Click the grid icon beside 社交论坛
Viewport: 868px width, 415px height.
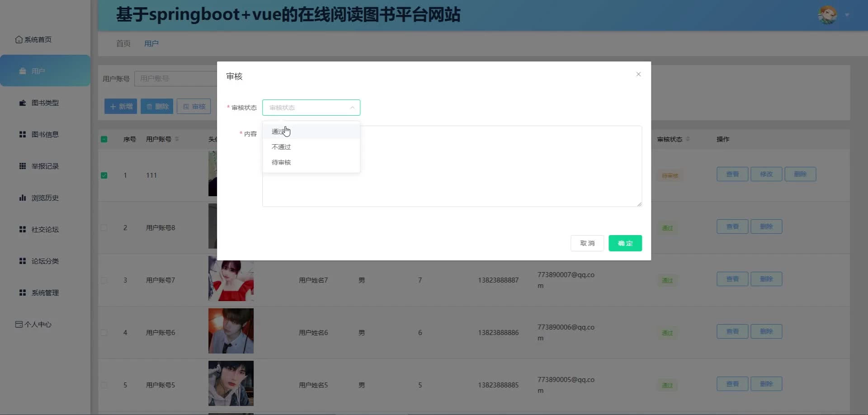(x=23, y=229)
